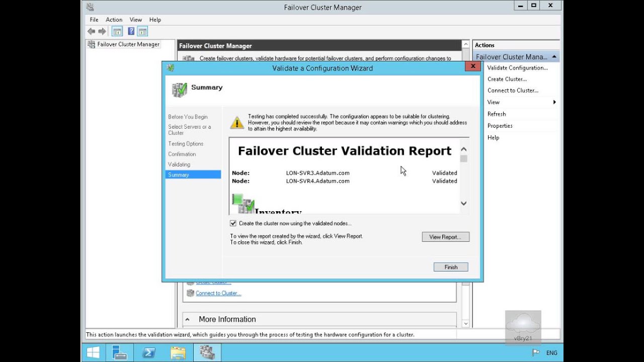
Task: Click Properties in Actions pane
Action: [500, 126]
